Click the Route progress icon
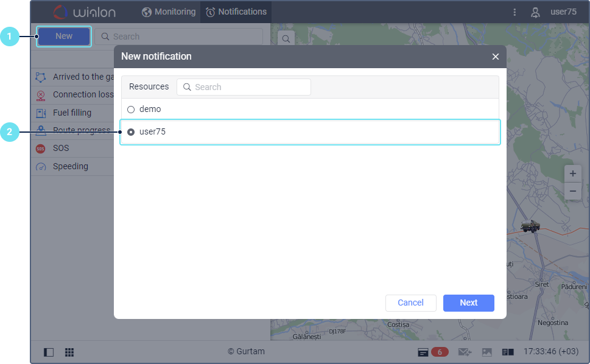 coord(41,130)
